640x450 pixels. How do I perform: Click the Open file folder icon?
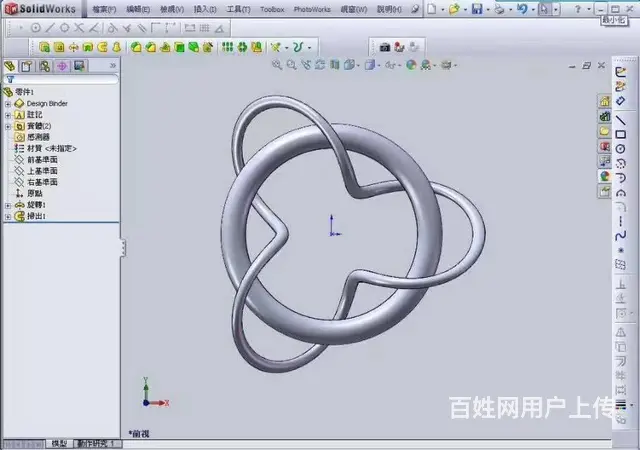pyautogui.click(x=454, y=9)
